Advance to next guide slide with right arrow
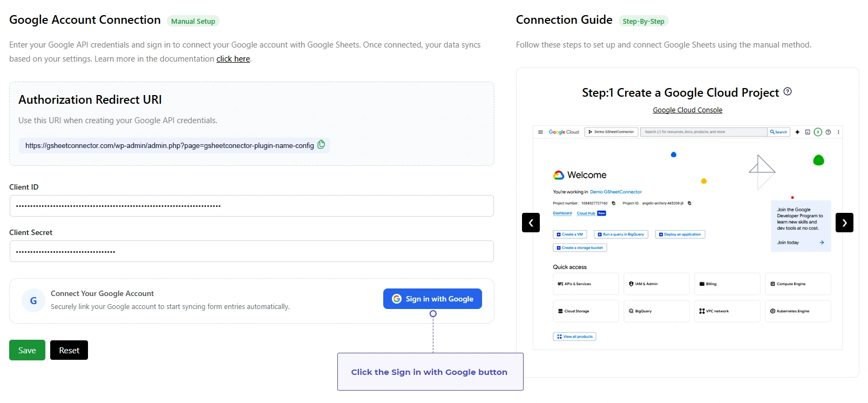Image resolution: width=868 pixels, height=403 pixels. 844,223
